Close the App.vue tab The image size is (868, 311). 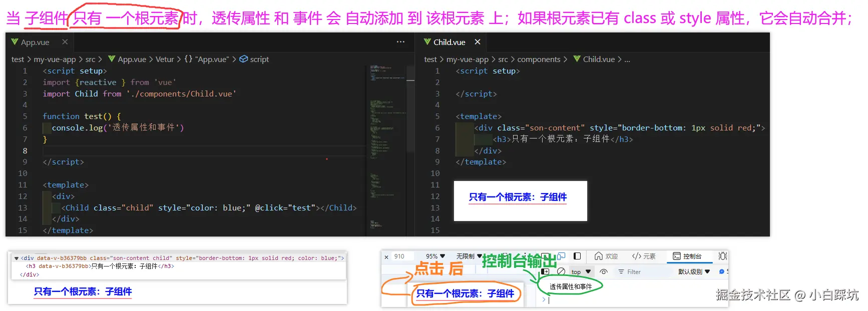(65, 42)
